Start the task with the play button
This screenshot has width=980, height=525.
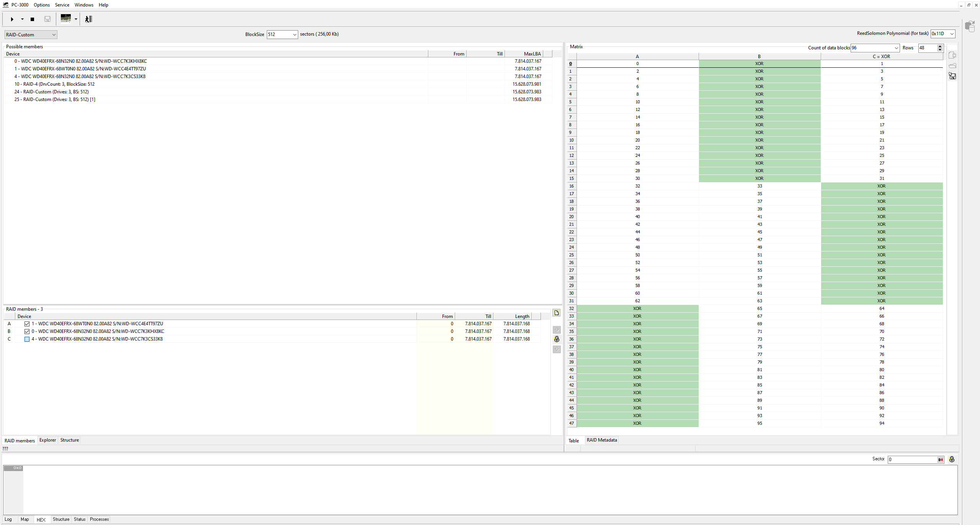pyautogui.click(x=12, y=19)
